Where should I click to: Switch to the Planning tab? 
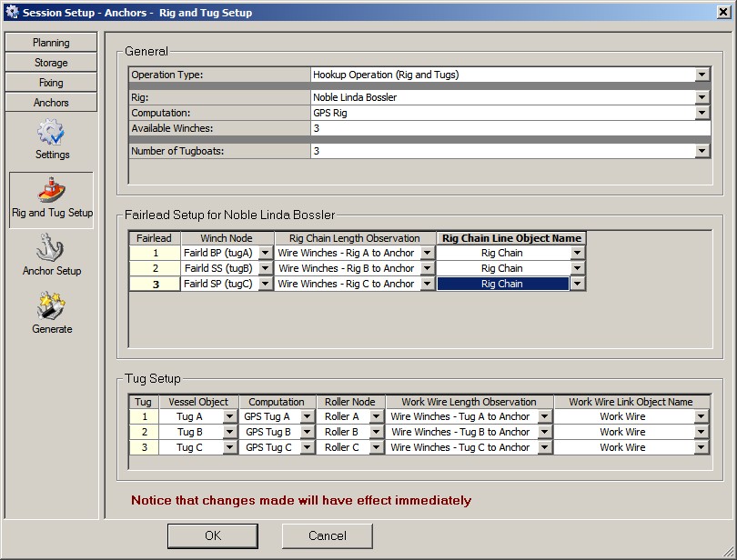pos(51,43)
